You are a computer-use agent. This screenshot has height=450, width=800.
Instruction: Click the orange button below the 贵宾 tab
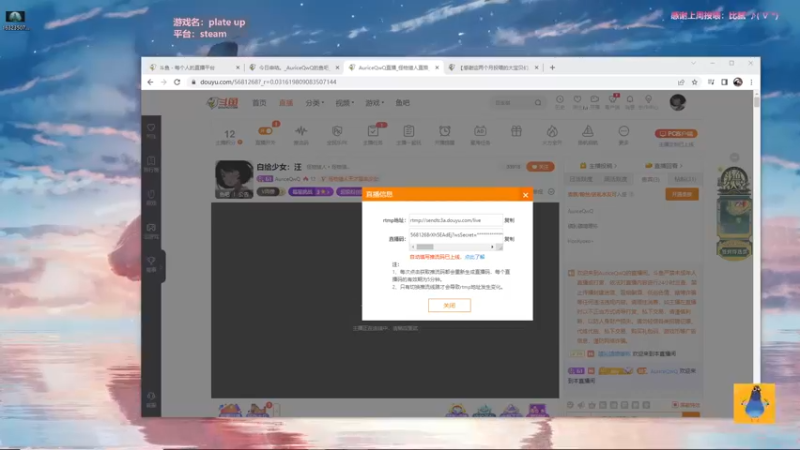pos(682,194)
